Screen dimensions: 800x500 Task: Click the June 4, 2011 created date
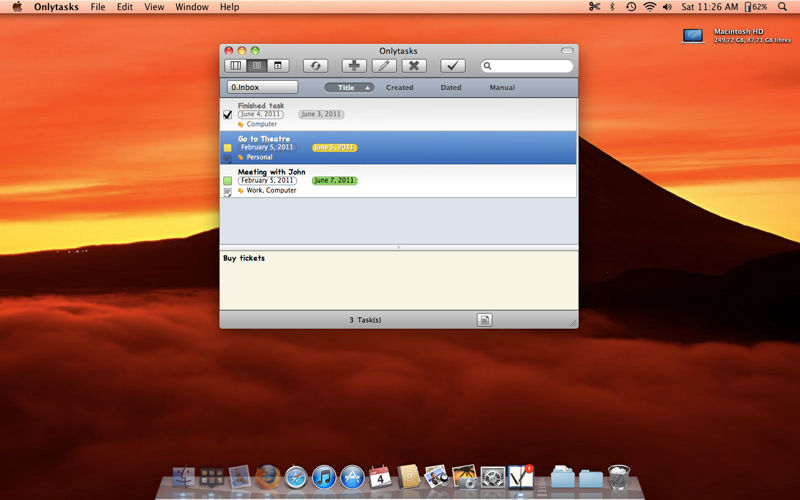tap(261, 114)
